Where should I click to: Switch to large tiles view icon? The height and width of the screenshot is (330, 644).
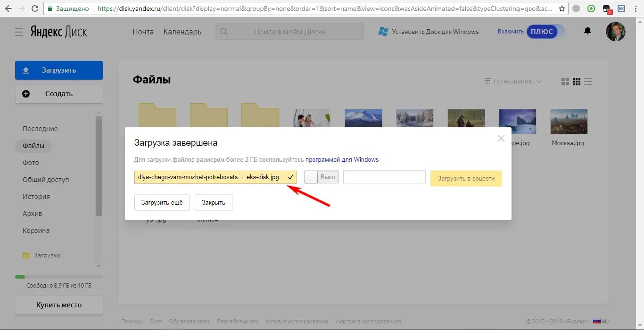565,82
